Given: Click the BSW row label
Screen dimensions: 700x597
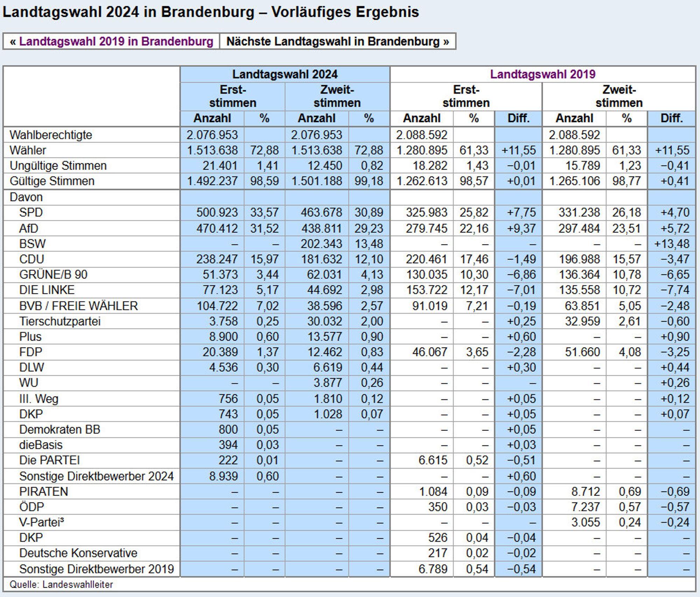Looking at the screenshot, I should point(33,243).
